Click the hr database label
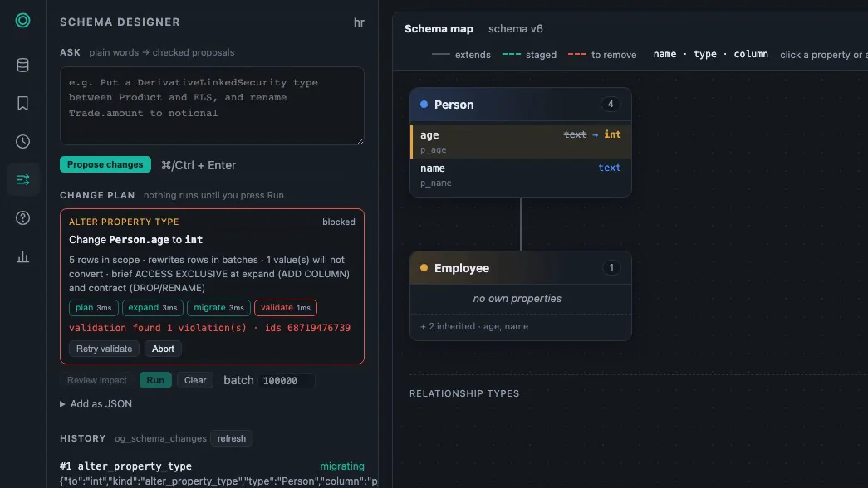The height and width of the screenshot is (488, 868). click(360, 22)
